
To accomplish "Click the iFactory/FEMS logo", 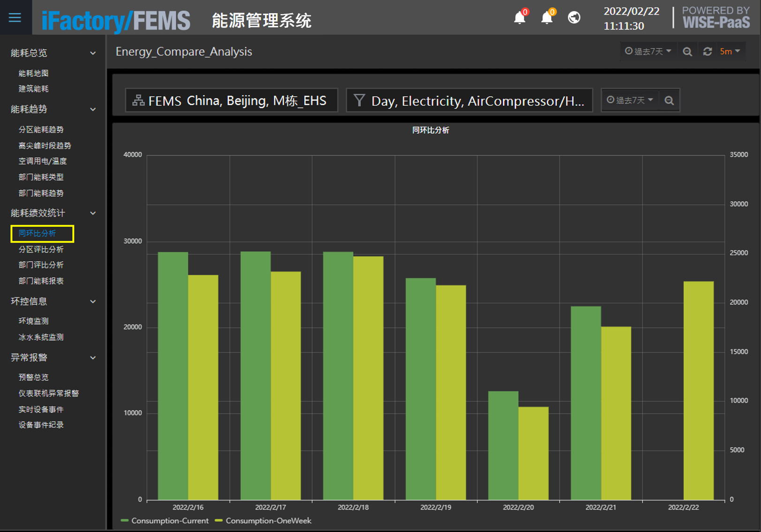I will [x=116, y=21].
